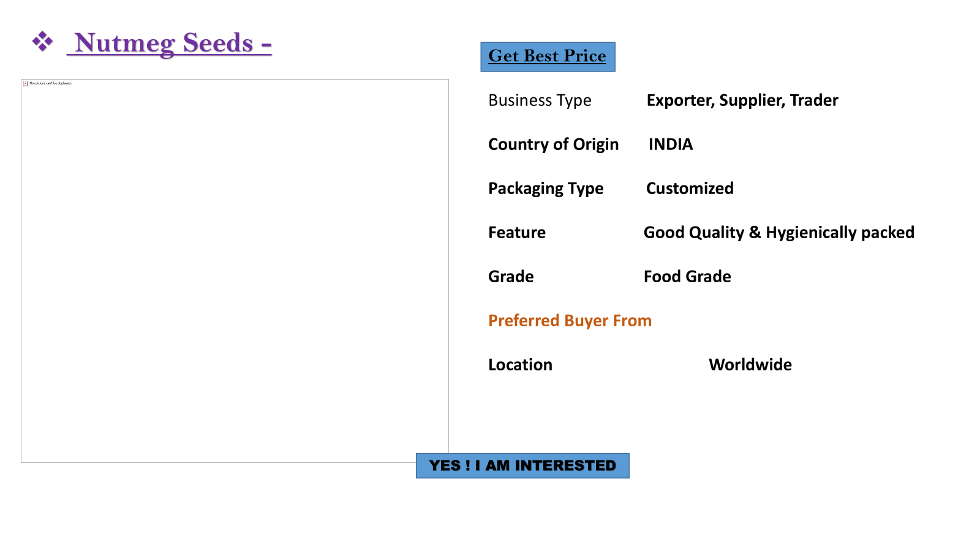Click the Business Type label

(x=540, y=100)
